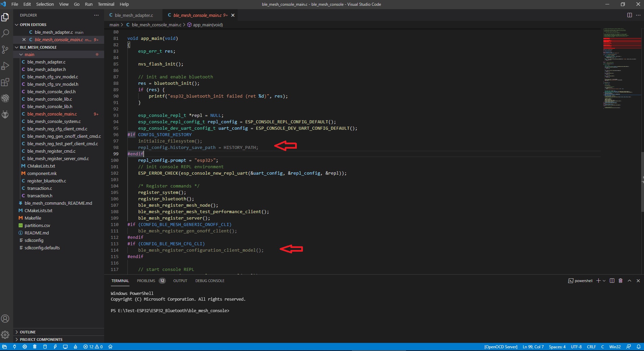
Task: Open ESP-IDF Explorer in activity bar
Action: [5, 98]
